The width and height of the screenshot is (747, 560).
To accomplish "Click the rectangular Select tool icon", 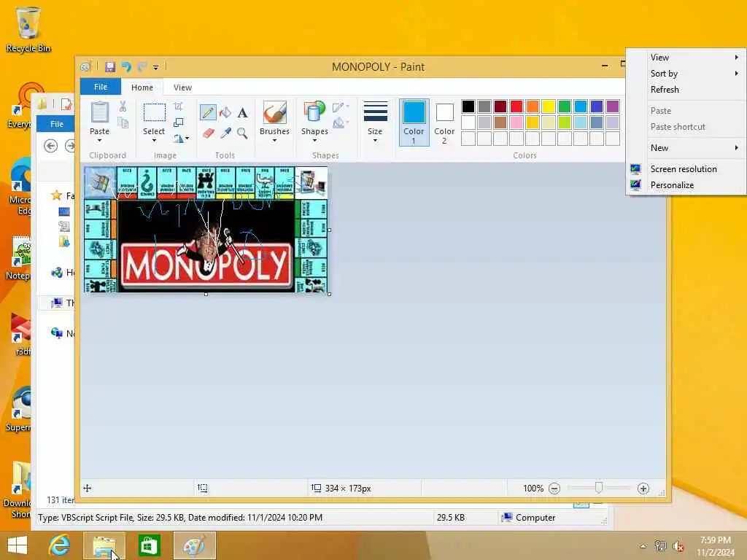I will [x=155, y=113].
